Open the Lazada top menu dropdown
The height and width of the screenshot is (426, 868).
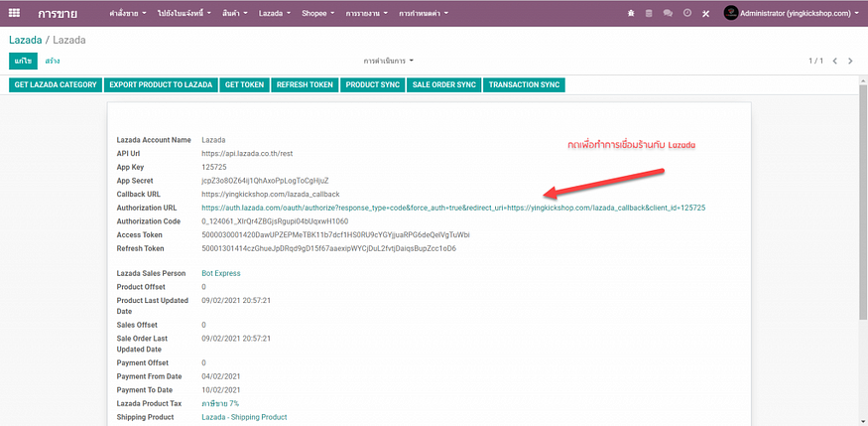(x=275, y=13)
